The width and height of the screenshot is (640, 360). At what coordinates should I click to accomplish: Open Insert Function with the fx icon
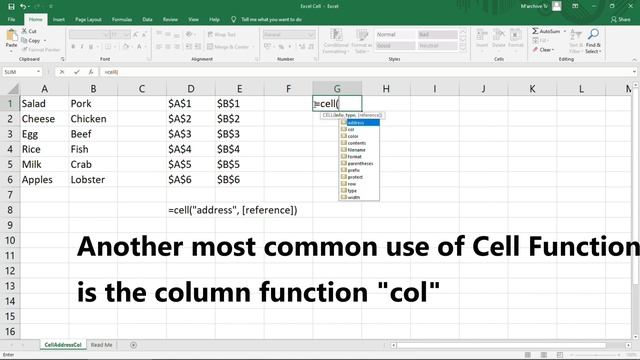[91, 72]
